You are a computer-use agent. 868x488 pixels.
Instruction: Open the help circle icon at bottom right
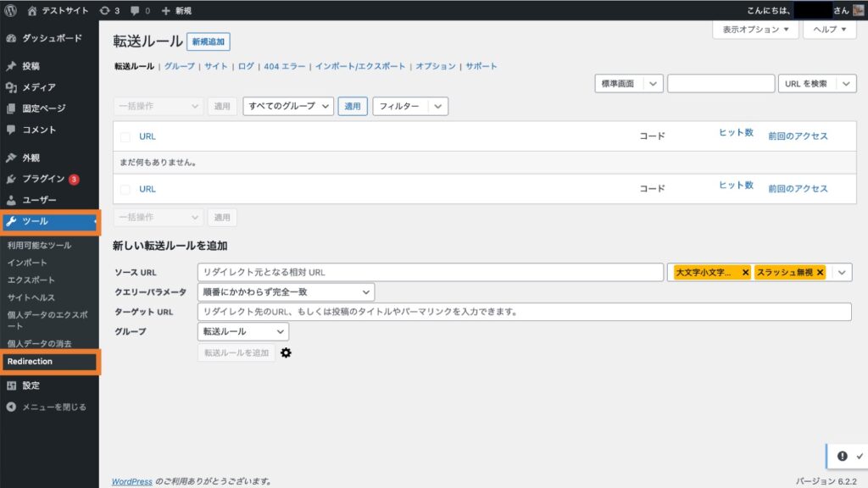pyautogui.click(x=843, y=455)
